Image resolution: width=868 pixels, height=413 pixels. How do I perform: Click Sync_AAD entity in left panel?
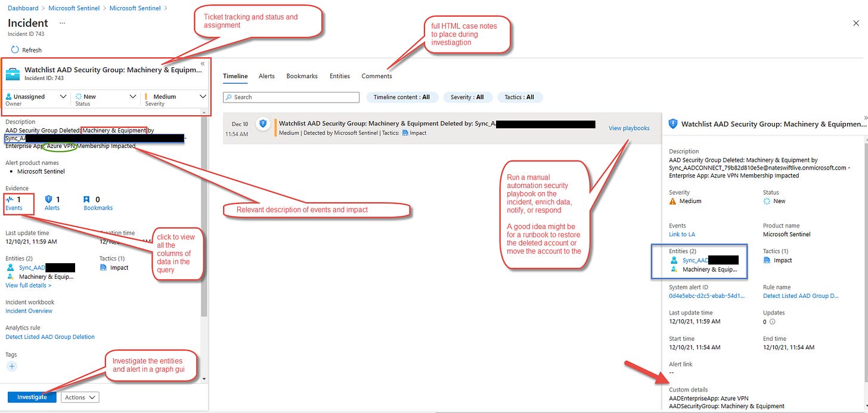click(x=32, y=268)
